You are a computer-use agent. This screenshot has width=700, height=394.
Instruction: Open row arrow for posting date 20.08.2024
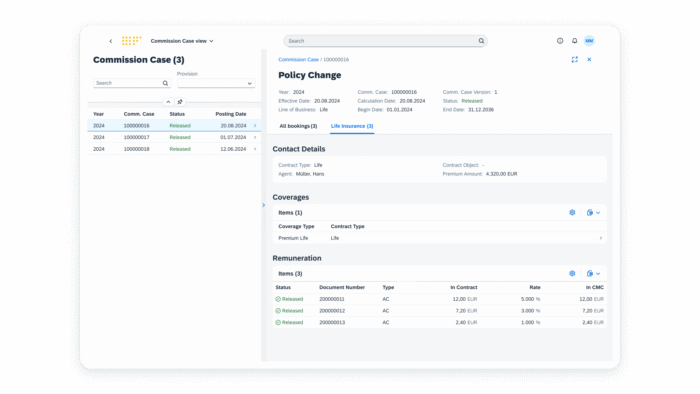[x=255, y=126]
